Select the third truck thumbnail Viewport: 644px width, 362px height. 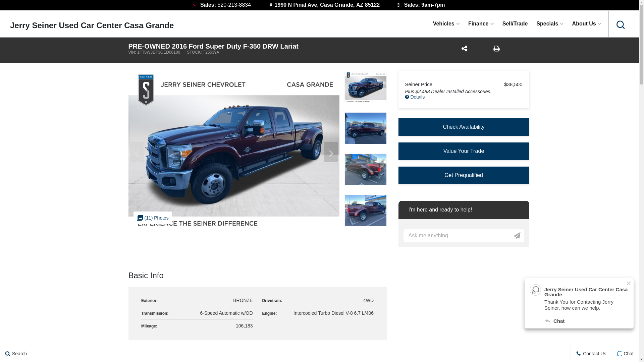point(365,169)
